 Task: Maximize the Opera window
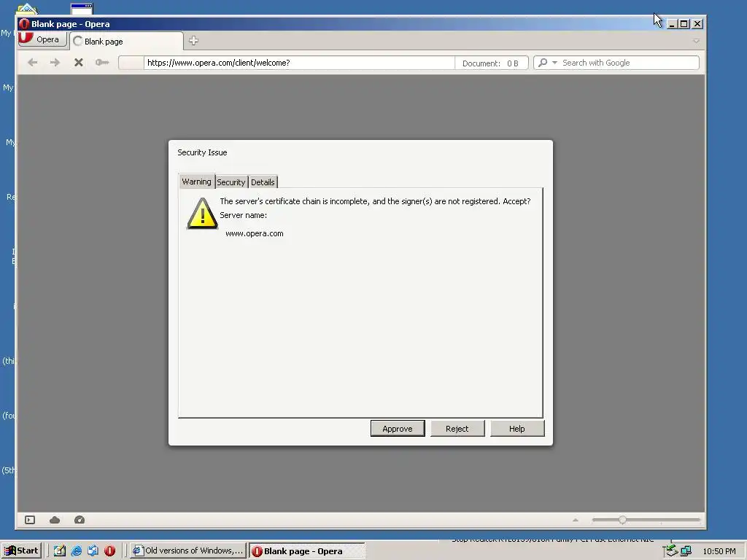tap(684, 24)
